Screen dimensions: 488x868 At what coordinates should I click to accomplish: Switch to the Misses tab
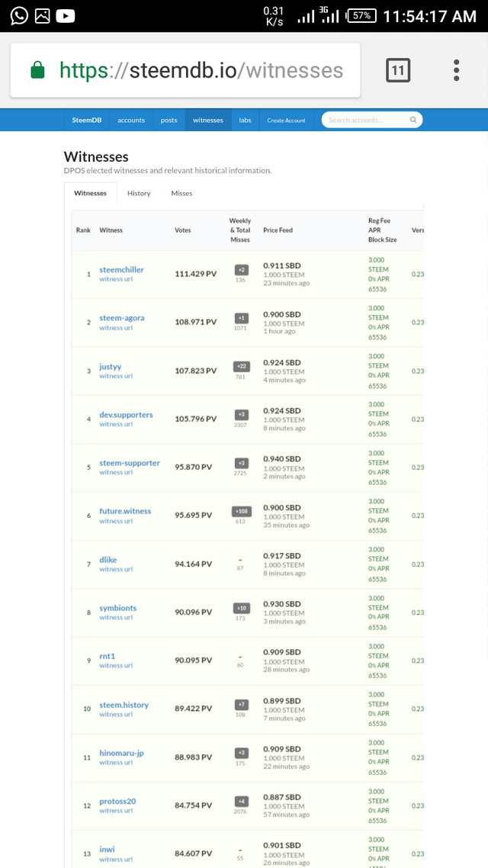pyautogui.click(x=181, y=193)
